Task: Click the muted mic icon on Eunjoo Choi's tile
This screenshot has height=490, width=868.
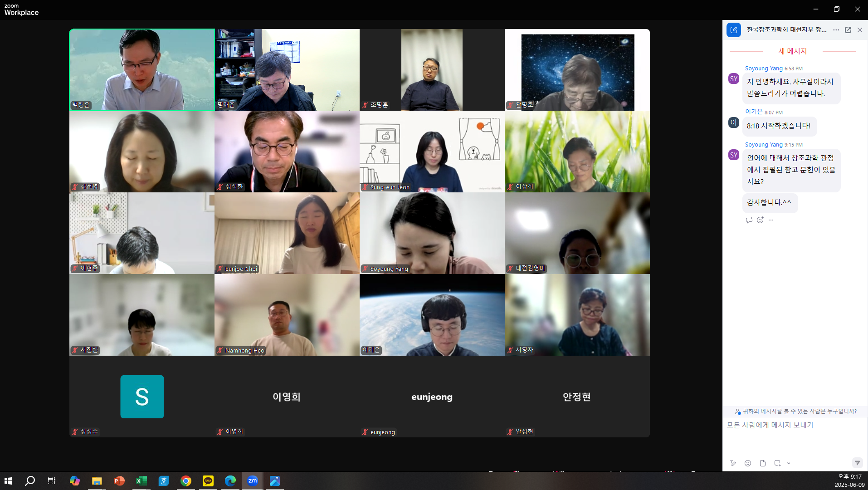Action: tap(220, 269)
